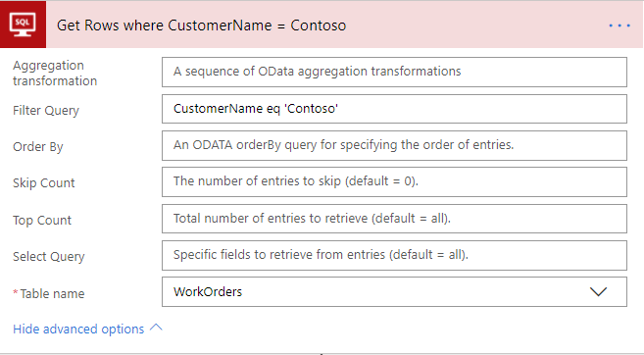Screen dimensions: 644x355
Task: Click the up caret beside Hide advanced options
Action: click(156, 328)
